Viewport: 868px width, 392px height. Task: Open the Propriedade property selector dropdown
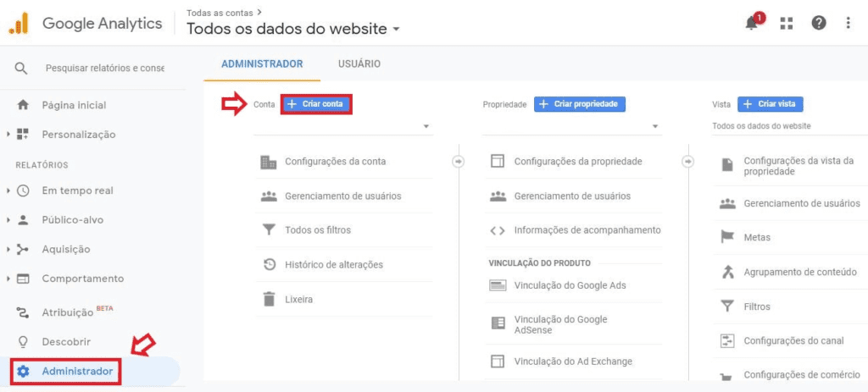point(572,127)
